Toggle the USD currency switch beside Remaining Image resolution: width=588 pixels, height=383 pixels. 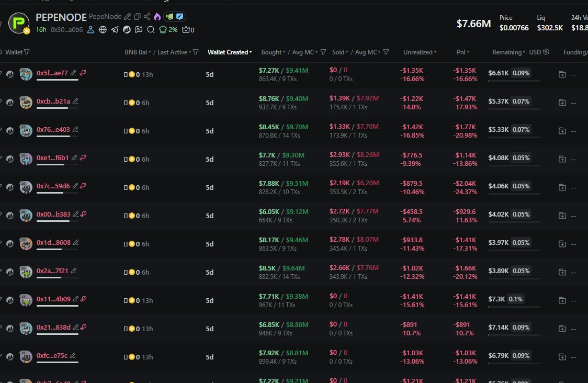546,52
